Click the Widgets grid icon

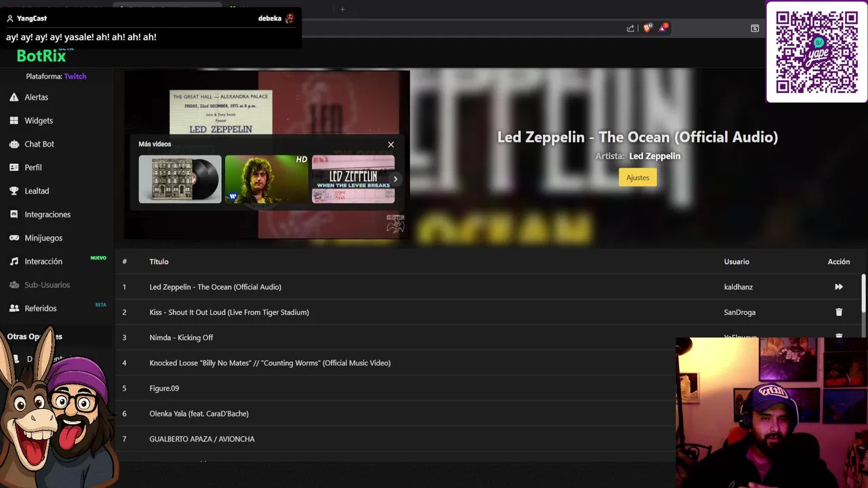coord(14,121)
